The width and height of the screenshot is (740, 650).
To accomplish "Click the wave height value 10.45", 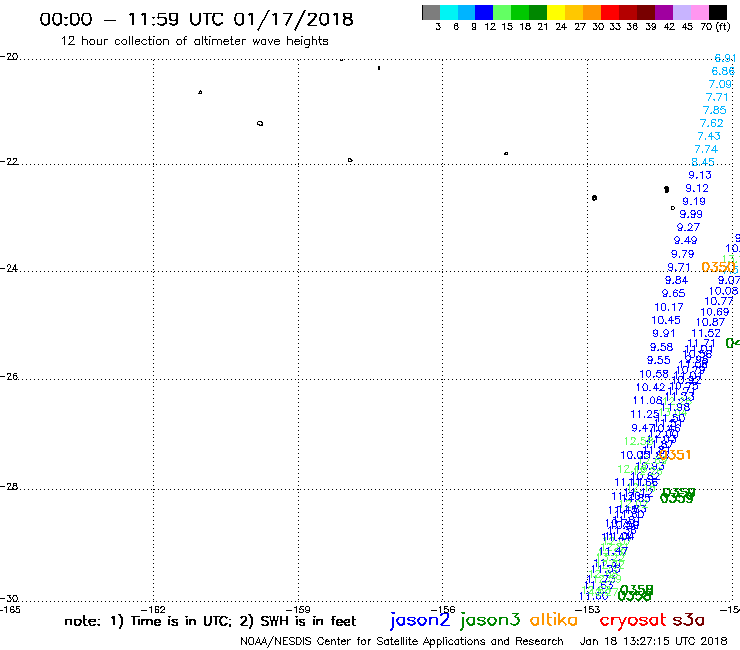I will click(x=666, y=321).
